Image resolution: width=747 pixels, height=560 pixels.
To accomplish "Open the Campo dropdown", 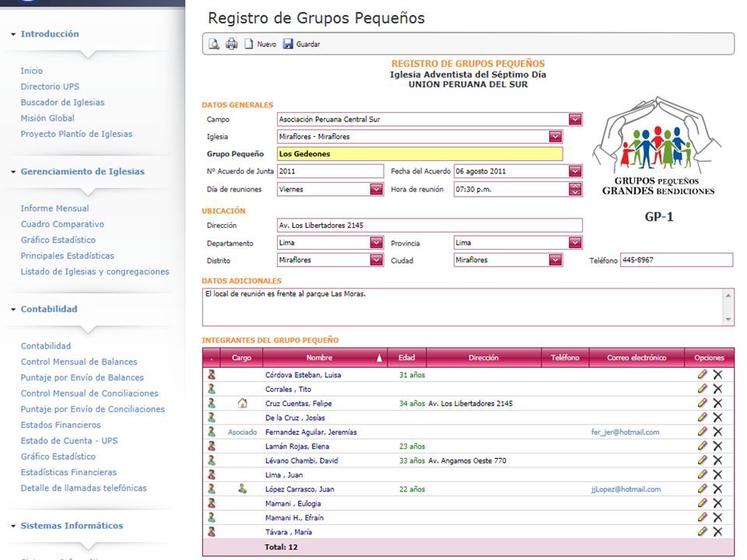I will tap(575, 119).
